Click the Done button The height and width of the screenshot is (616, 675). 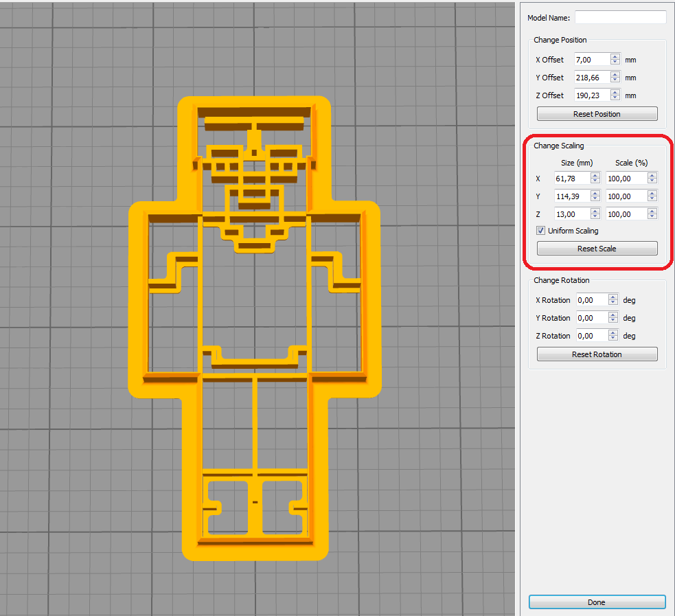click(x=597, y=602)
